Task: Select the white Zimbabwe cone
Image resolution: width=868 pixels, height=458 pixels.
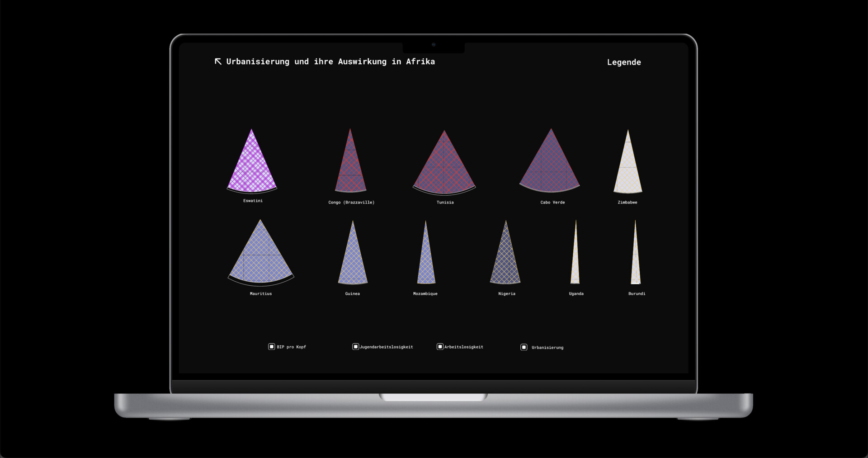Action: click(x=628, y=164)
